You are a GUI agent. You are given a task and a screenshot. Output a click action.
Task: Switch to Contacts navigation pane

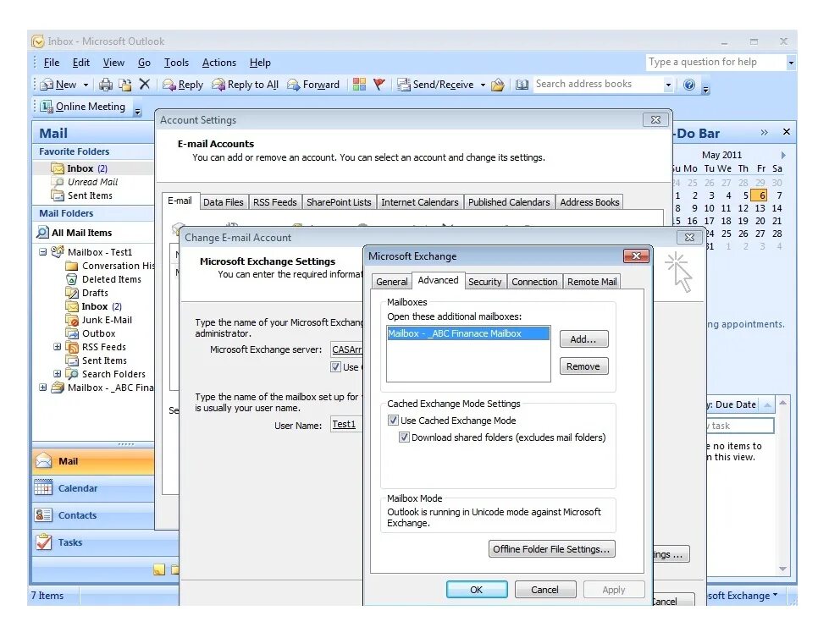[93, 515]
